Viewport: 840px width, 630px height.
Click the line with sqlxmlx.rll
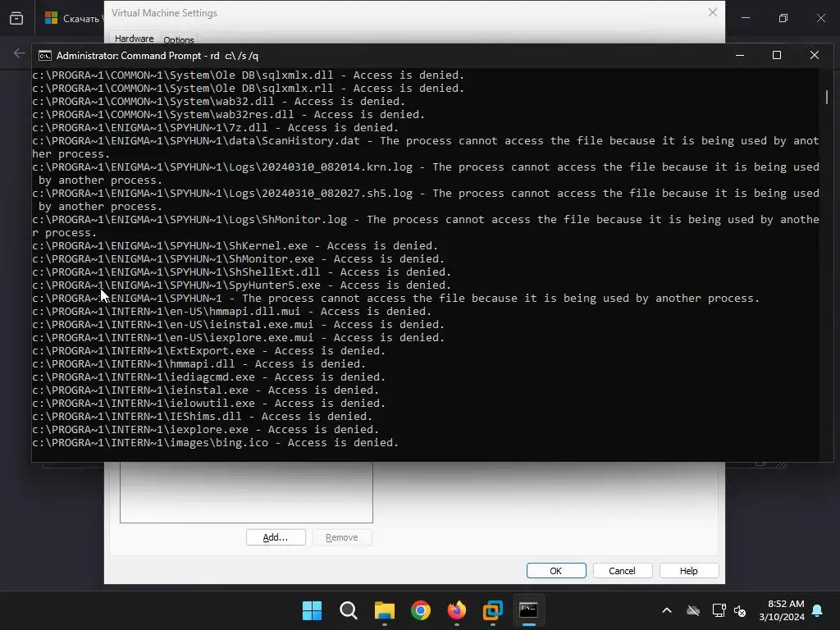[248, 88]
